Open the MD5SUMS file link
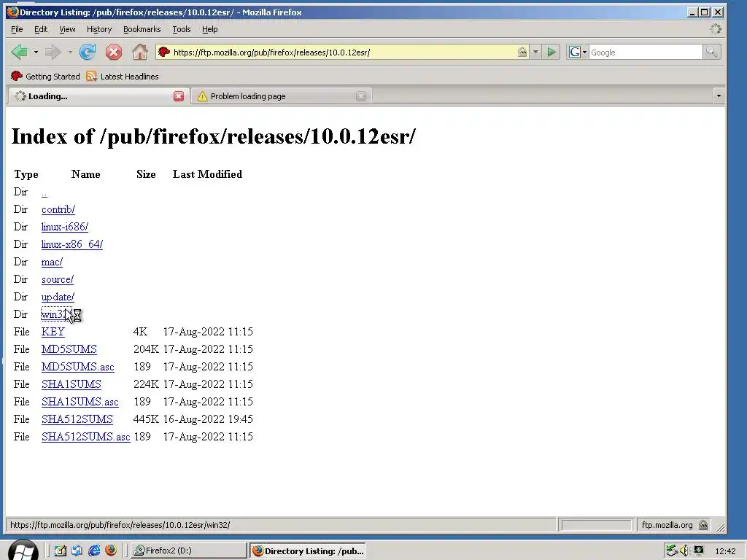 pos(69,349)
